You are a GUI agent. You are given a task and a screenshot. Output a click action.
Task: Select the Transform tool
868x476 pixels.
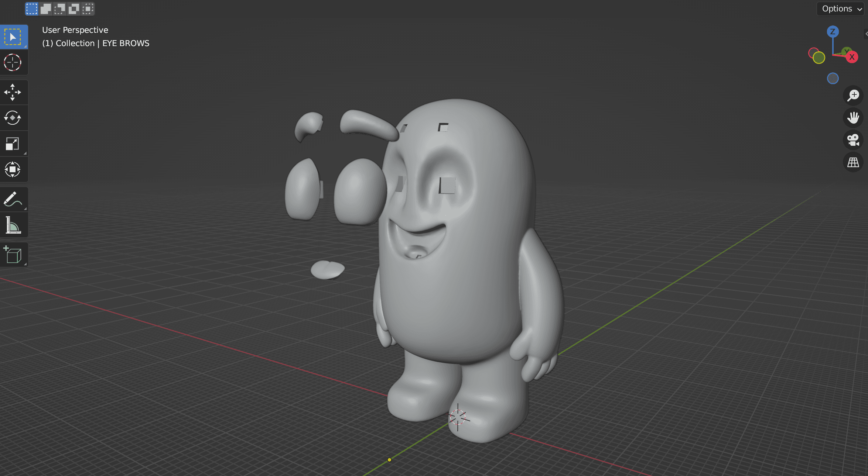[x=13, y=170]
